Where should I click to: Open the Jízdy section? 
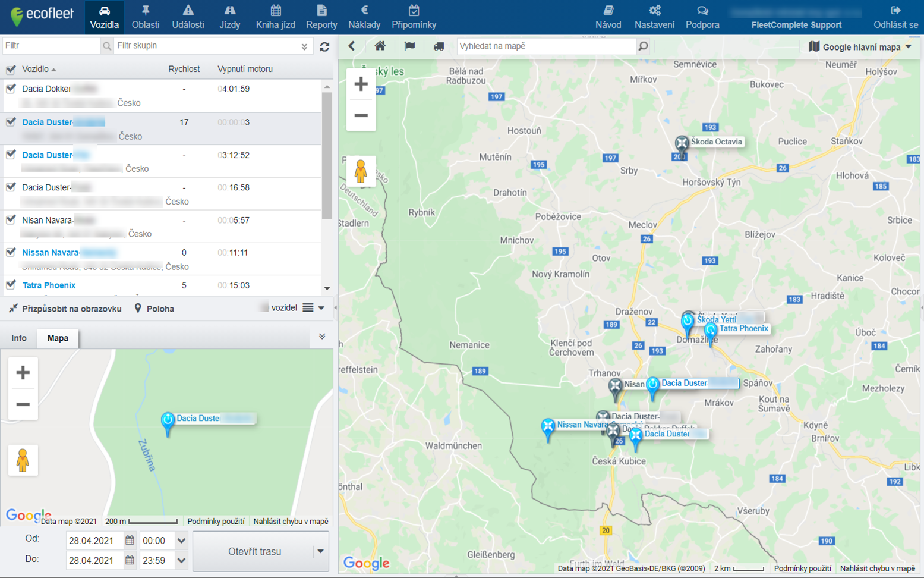(230, 17)
